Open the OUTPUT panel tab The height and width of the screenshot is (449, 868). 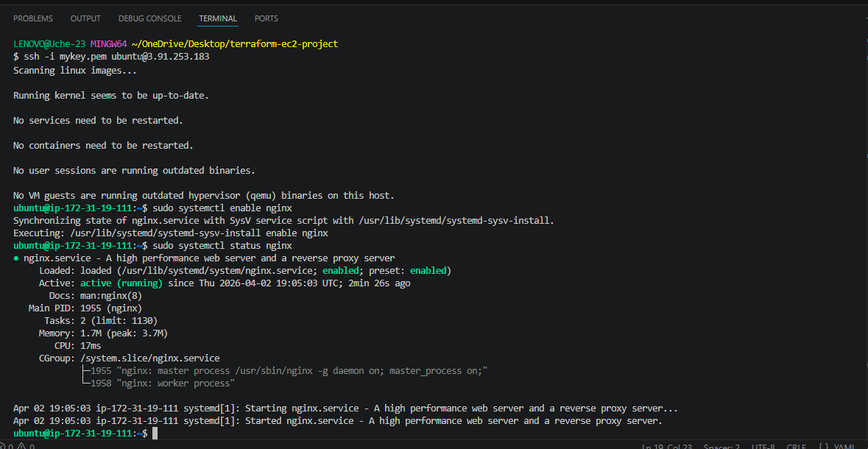pos(85,18)
